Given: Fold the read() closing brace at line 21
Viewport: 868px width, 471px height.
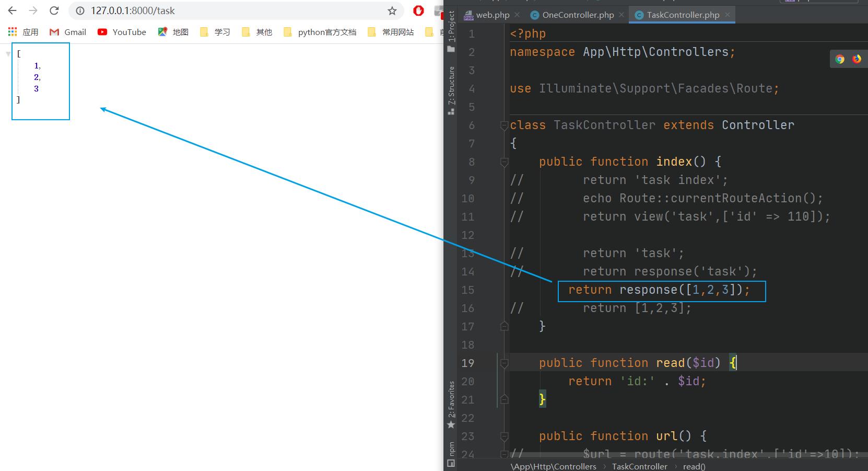Looking at the screenshot, I should 504,399.
